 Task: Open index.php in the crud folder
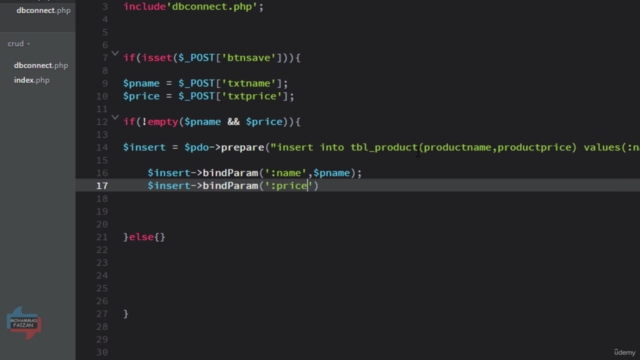(31, 80)
